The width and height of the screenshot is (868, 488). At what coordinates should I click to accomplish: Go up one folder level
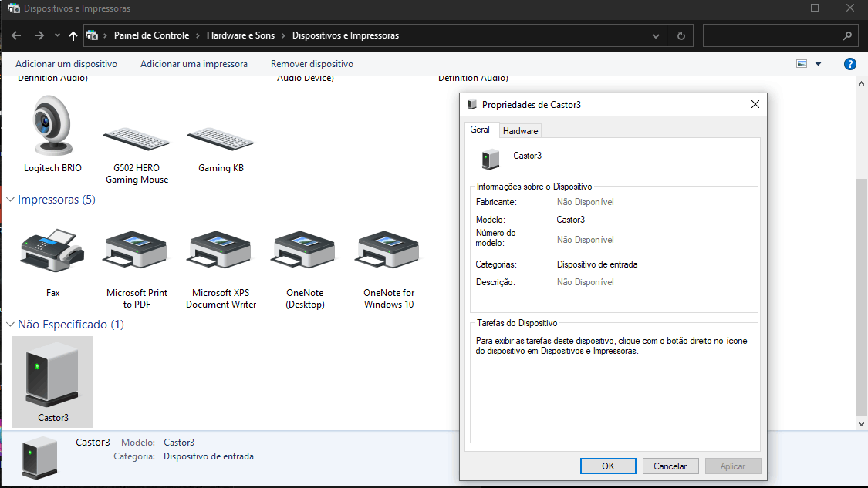pos(73,35)
